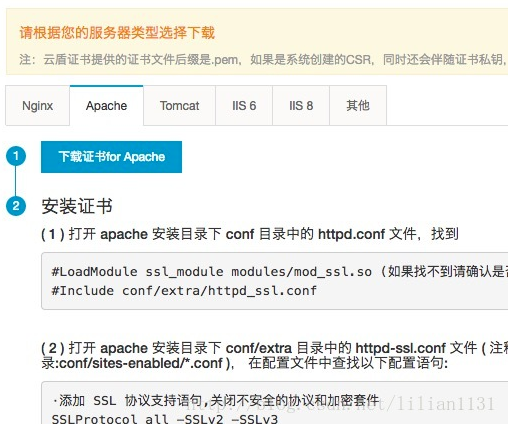Select the Apache tab
The image size is (531, 434).
tap(106, 106)
